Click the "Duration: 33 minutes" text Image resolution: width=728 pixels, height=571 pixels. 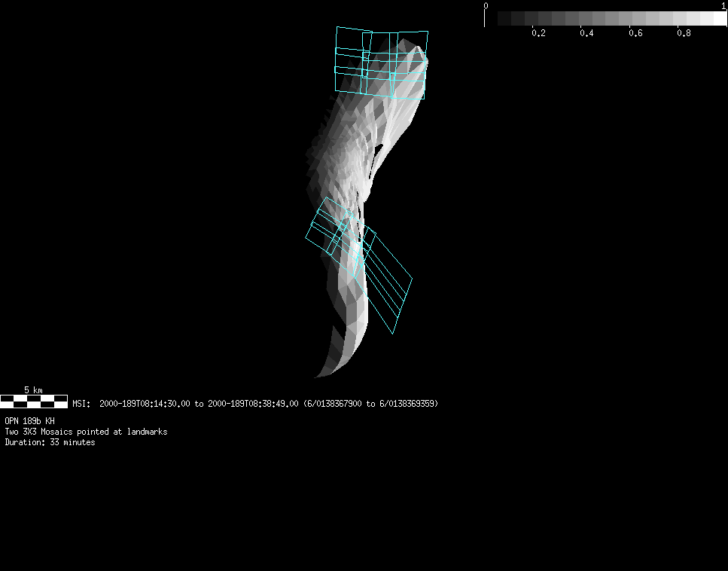50,442
